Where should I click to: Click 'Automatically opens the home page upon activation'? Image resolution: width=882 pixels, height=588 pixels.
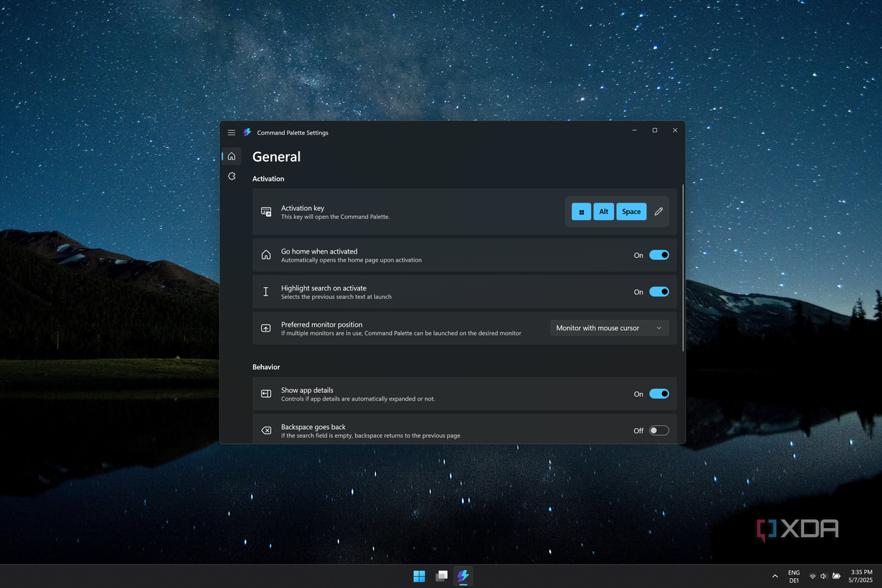click(351, 260)
